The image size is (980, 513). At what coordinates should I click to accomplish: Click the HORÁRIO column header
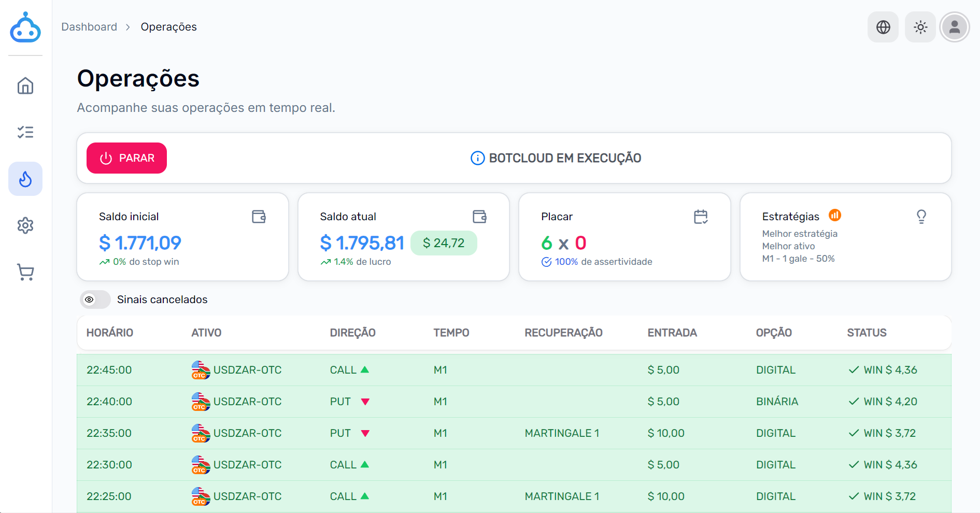coord(110,333)
